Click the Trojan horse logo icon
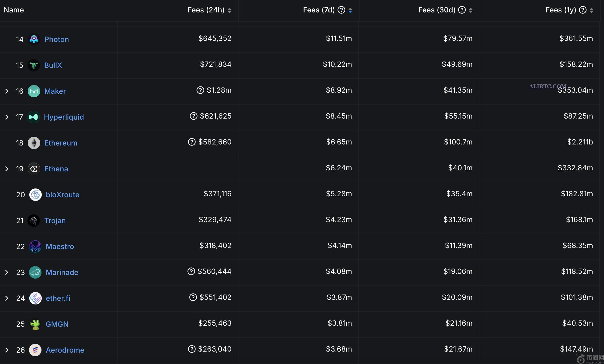Screen dimensions: 604x364 click(34, 221)
